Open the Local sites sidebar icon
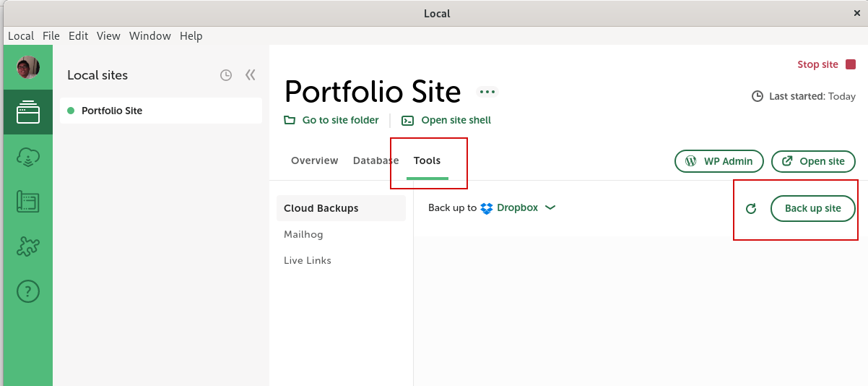The width and height of the screenshot is (868, 386). coord(28,112)
